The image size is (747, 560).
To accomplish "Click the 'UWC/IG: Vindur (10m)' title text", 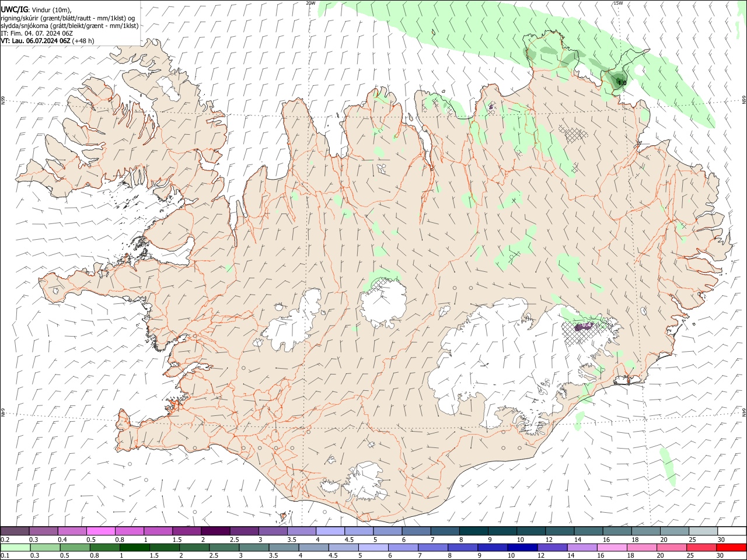I will click(36, 9).
